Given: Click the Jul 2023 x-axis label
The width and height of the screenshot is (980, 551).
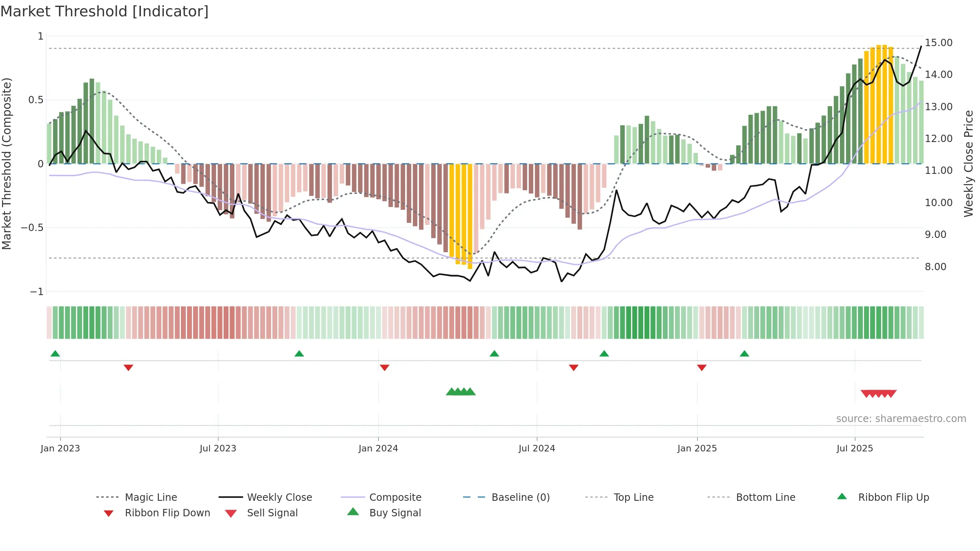Looking at the screenshot, I should coord(218,448).
